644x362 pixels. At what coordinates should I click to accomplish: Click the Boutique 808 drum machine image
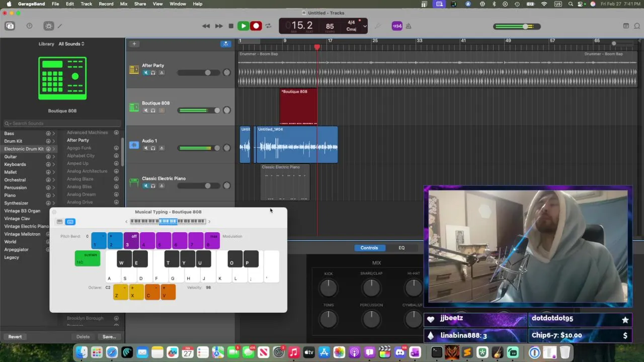pyautogui.click(x=62, y=78)
